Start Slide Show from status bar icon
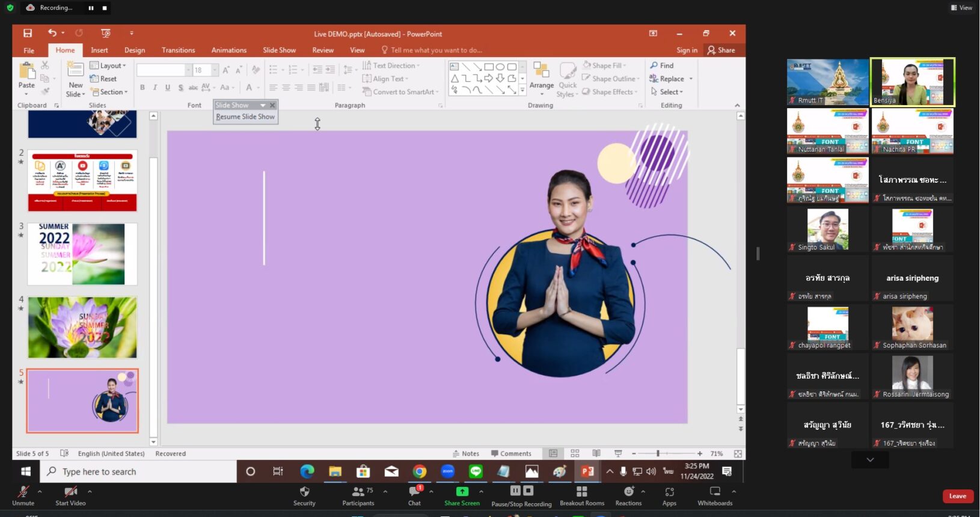Screen dimensions: 980x517 tap(618, 453)
